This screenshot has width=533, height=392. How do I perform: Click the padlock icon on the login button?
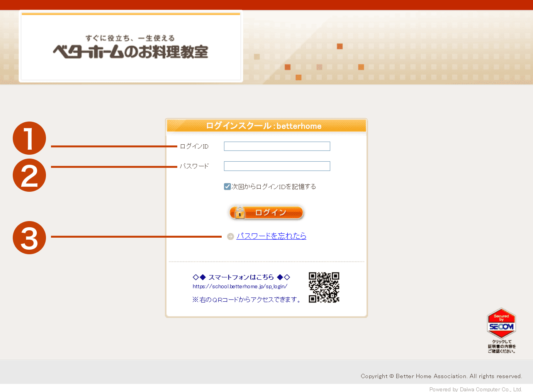coord(239,213)
